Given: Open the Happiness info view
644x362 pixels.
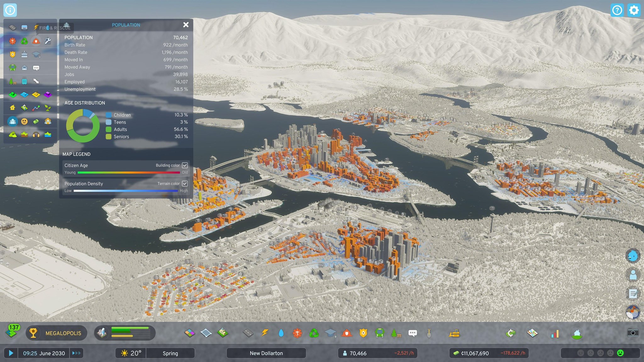Looking at the screenshot, I should pyautogui.click(x=25, y=121).
